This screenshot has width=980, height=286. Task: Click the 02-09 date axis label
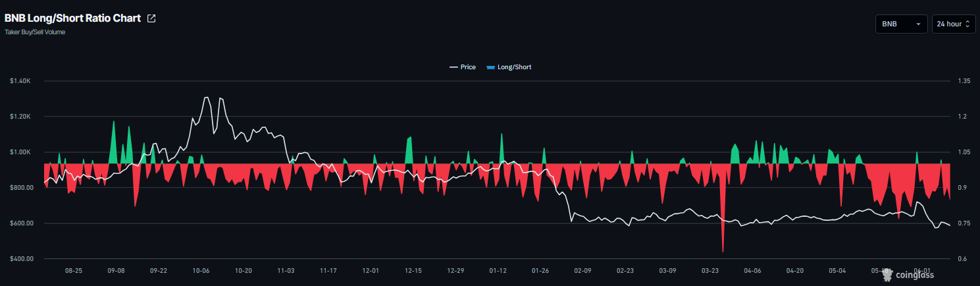(583, 271)
